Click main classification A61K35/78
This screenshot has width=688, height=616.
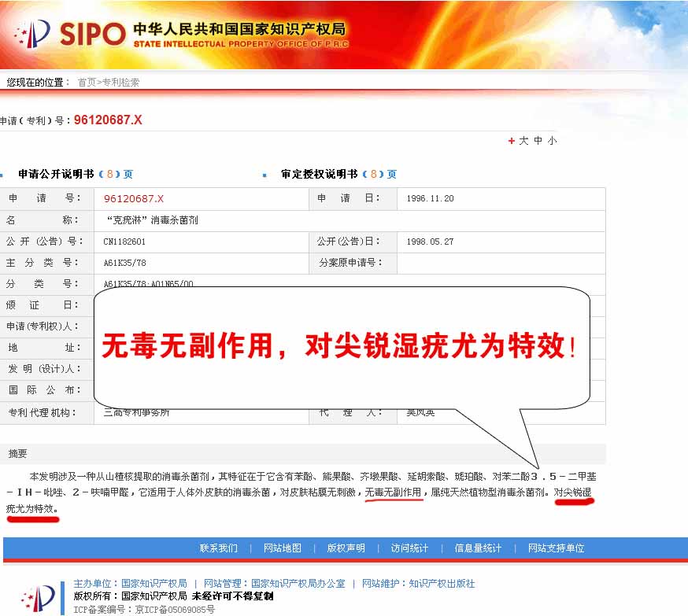tap(124, 263)
